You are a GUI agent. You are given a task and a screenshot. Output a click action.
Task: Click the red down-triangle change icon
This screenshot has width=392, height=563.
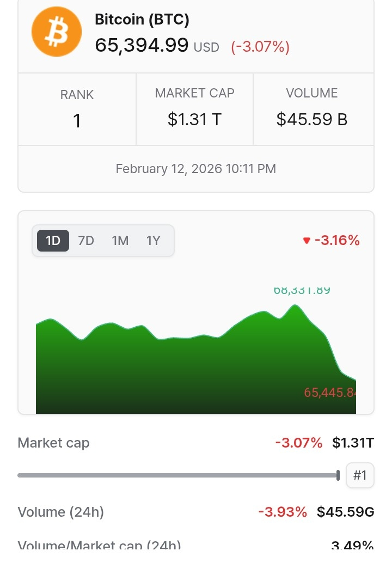pyautogui.click(x=307, y=241)
